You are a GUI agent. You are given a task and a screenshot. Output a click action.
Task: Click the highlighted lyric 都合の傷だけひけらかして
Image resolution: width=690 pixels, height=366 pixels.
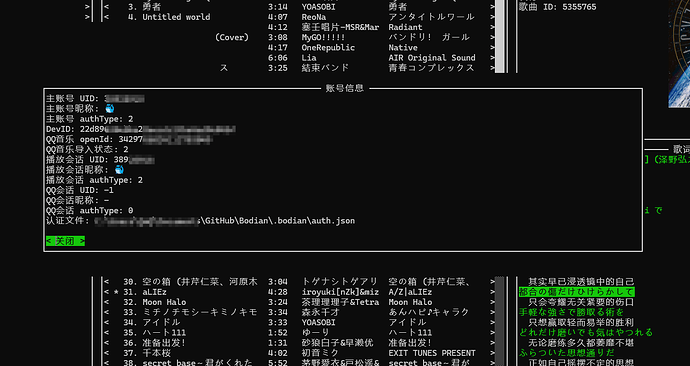(x=576, y=292)
